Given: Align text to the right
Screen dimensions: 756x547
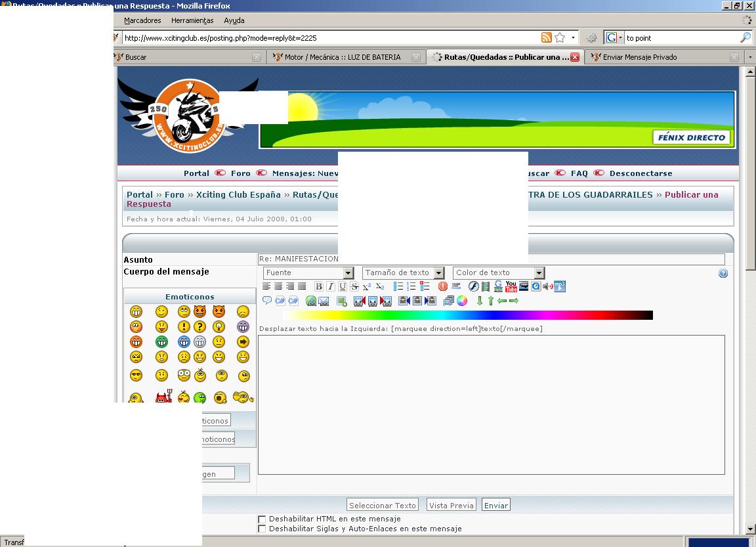Looking at the screenshot, I should pyautogui.click(x=290, y=286).
